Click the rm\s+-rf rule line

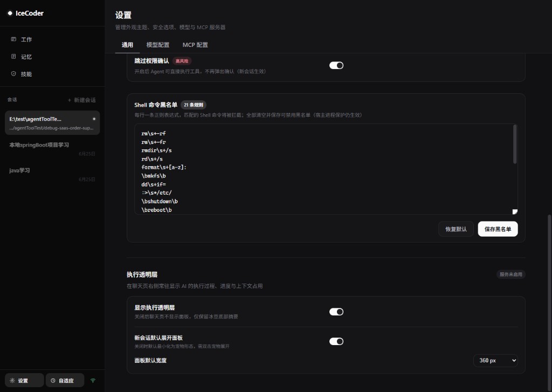[154, 134]
